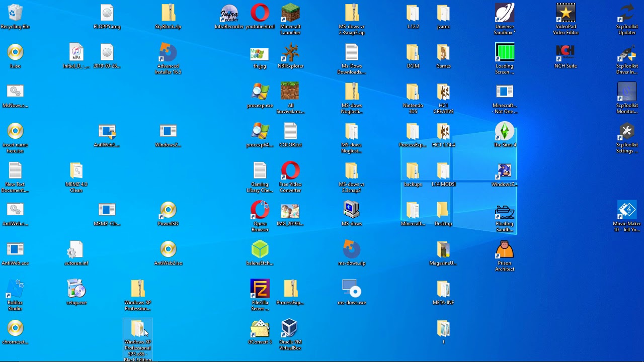The image size is (644, 362).
Task: Select the FLOPPY.img file icon
Action: point(107,13)
